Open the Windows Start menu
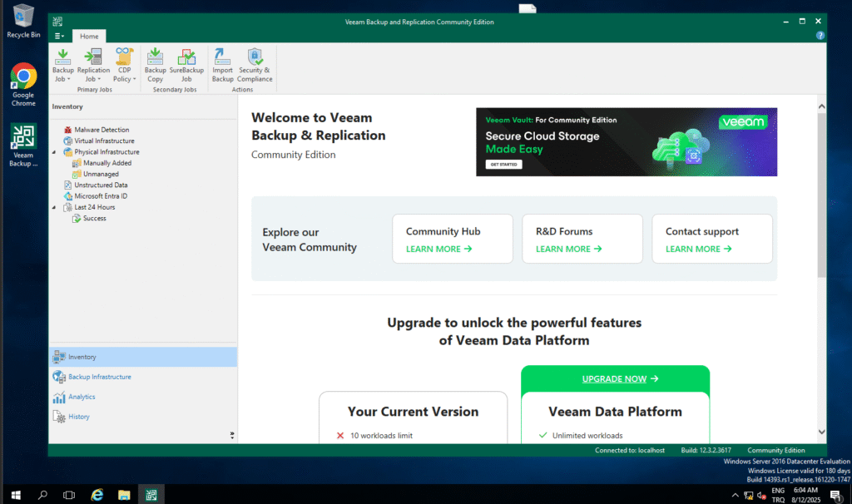 (x=16, y=495)
